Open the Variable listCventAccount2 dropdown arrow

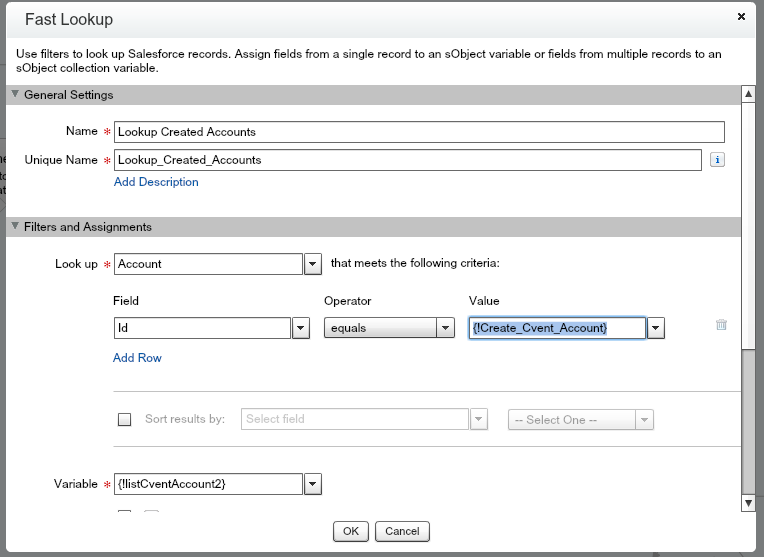pyautogui.click(x=312, y=484)
